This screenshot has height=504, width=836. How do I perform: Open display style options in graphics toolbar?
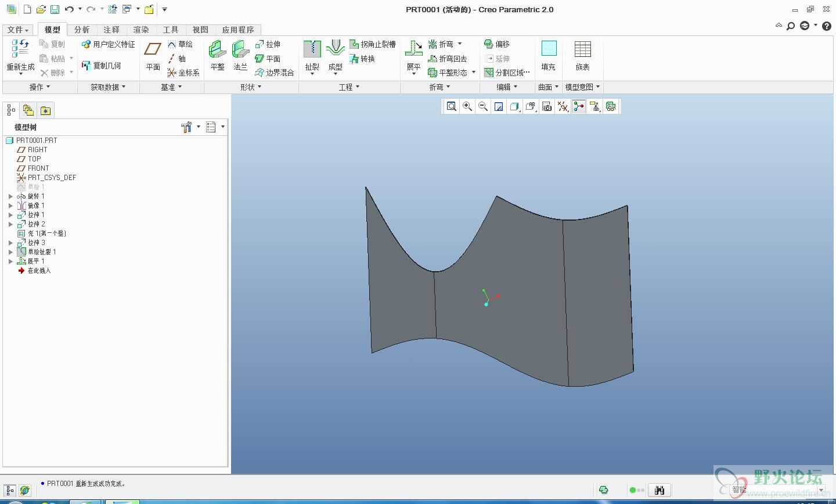[x=514, y=106]
